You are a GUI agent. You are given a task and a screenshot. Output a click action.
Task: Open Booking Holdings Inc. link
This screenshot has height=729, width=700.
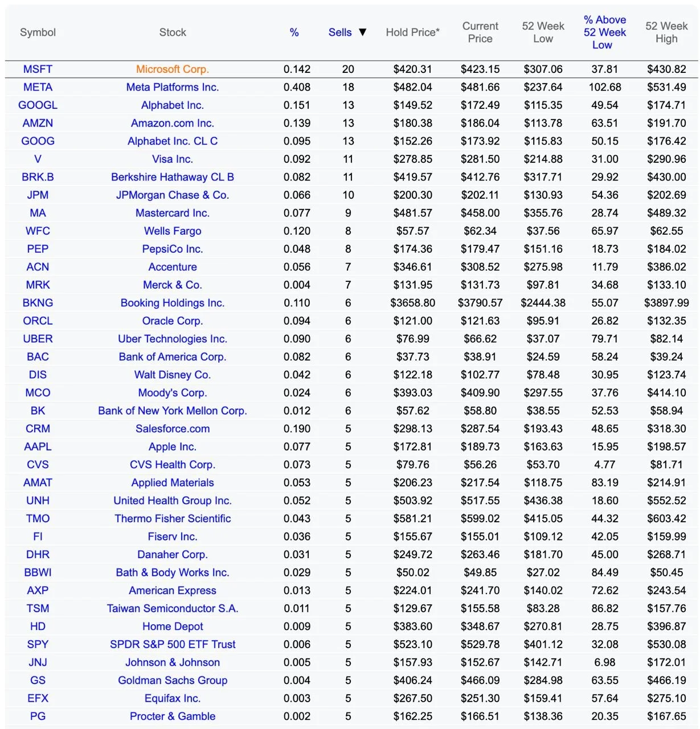[173, 303]
